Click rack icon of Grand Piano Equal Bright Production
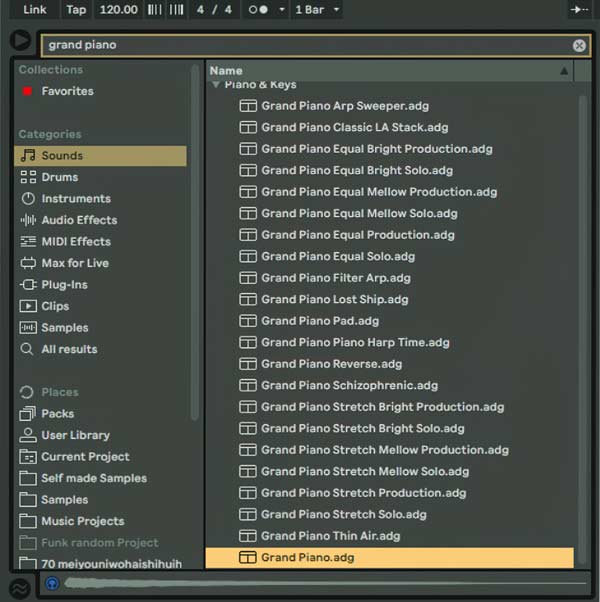The height and width of the screenshot is (602, 600). coord(248,149)
